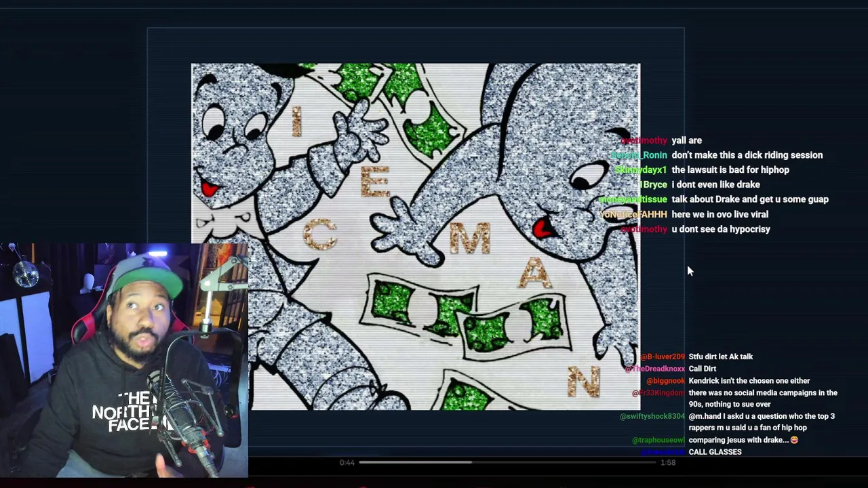Screen dimensions: 868x488
Task: Click message about no social media campaigns
Action: tap(762, 399)
